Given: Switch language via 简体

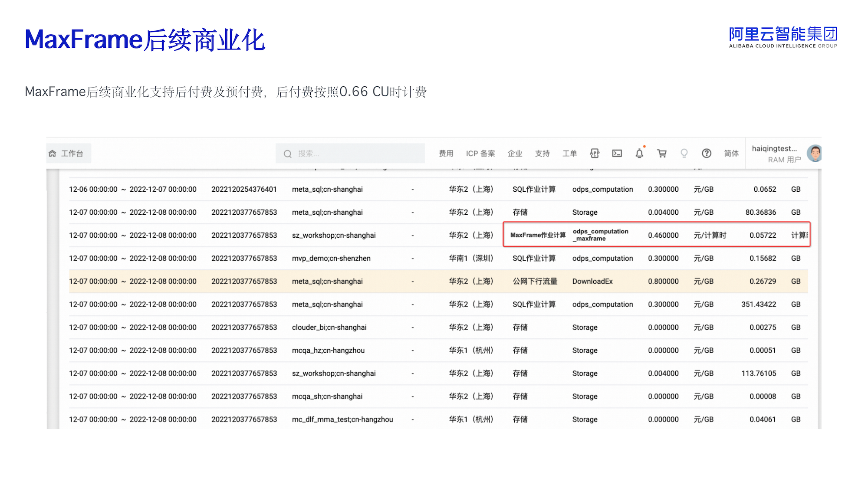Looking at the screenshot, I should (x=731, y=154).
